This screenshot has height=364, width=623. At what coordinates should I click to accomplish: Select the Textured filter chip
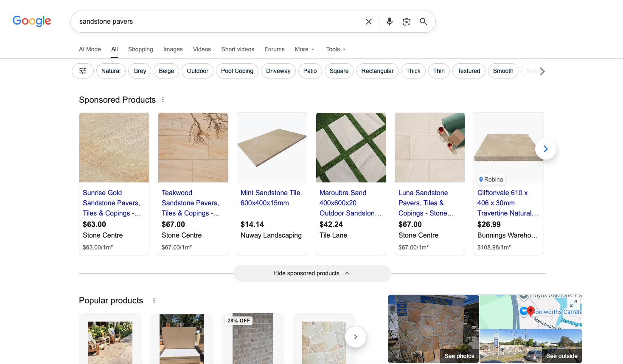(469, 71)
